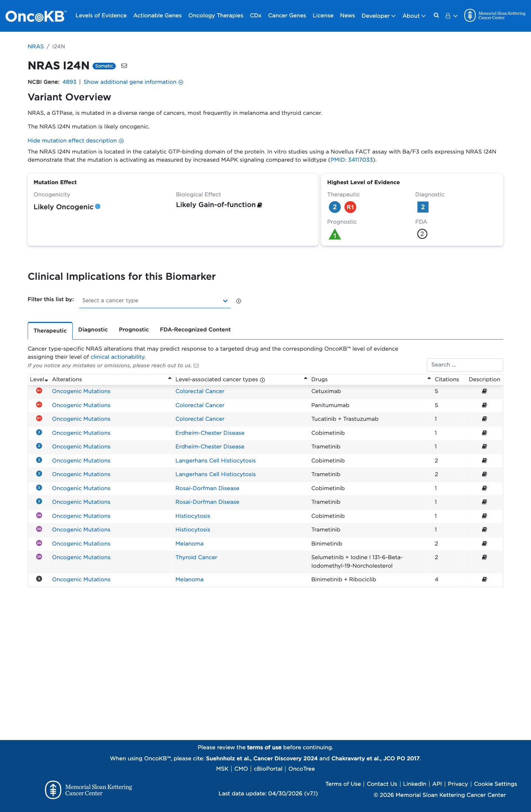Viewport: 531px width, 812px height.
Task: Open Cookie Settings in the footer
Action: (495, 784)
